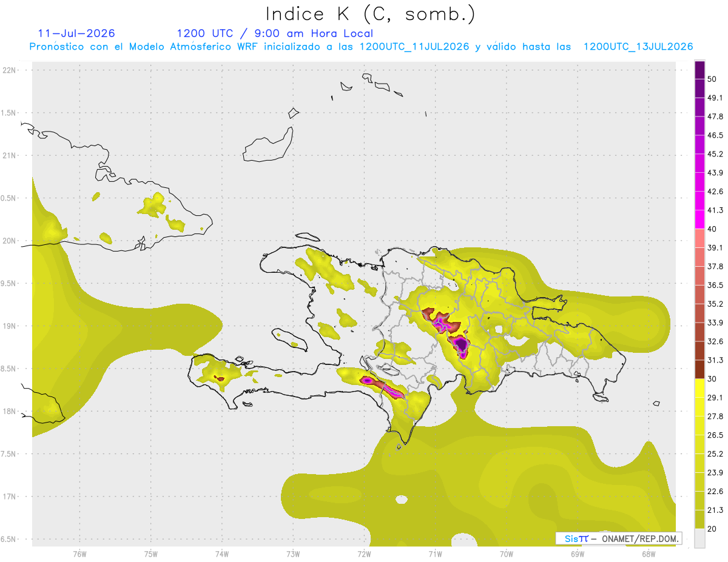Click the colorbar value '35.2'
Viewport: 728px width, 562px height.
click(715, 304)
